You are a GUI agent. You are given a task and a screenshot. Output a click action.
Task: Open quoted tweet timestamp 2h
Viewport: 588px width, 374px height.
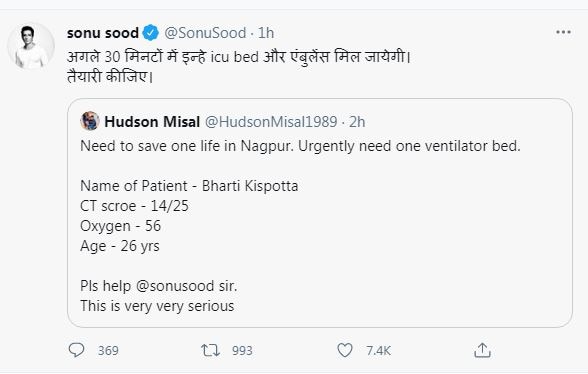click(x=357, y=122)
